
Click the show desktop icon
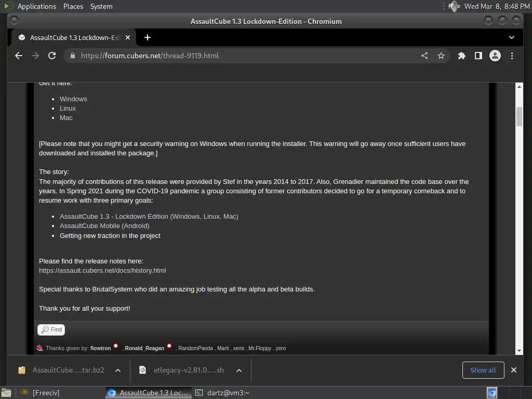coord(6,393)
